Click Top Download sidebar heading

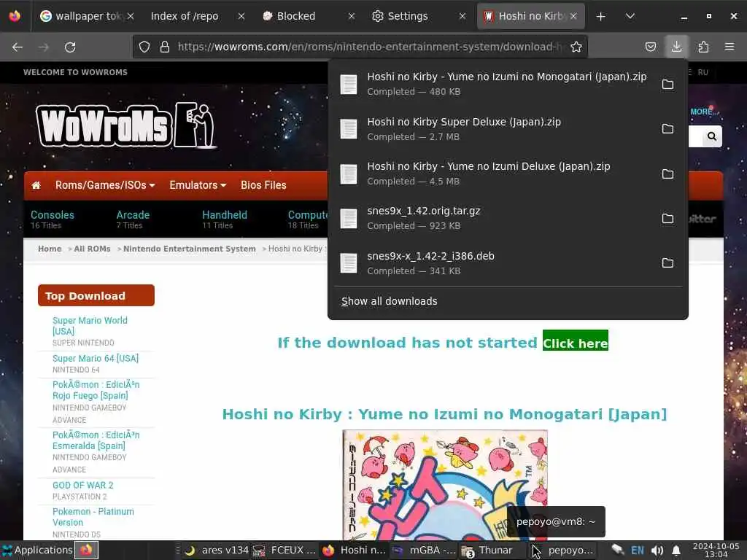(96, 296)
